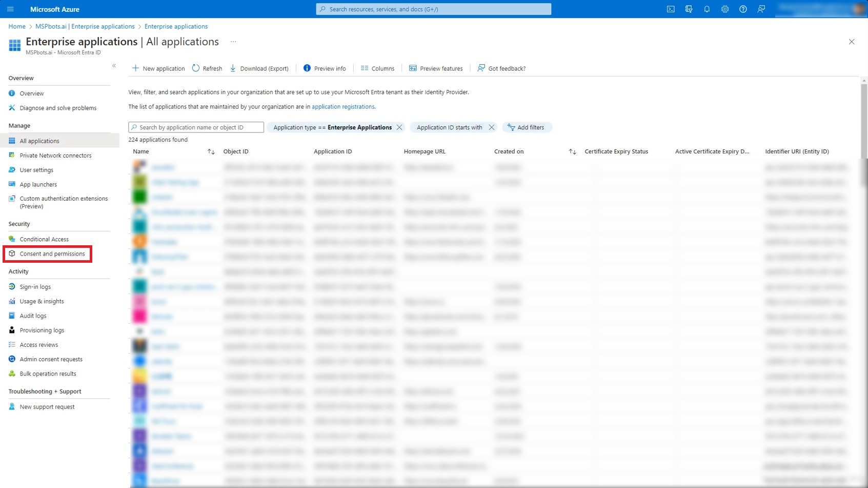Screen dimensions: 868x488
Task: Click the vertical scrollbar on the right
Action: click(x=864, y=136)
